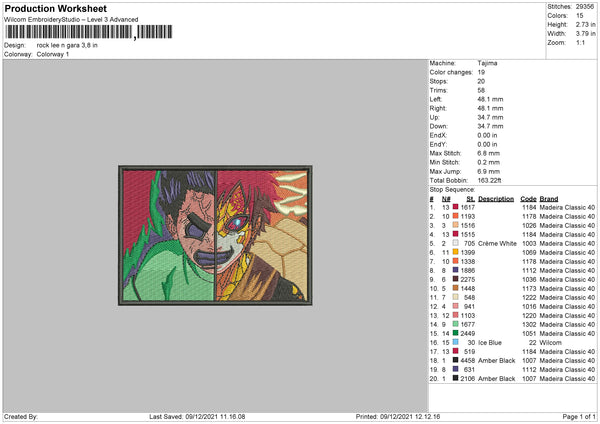Click the stitch count 1617 in row 1
The height and width of the screenshot is (424, 600).
pos(468,207)
